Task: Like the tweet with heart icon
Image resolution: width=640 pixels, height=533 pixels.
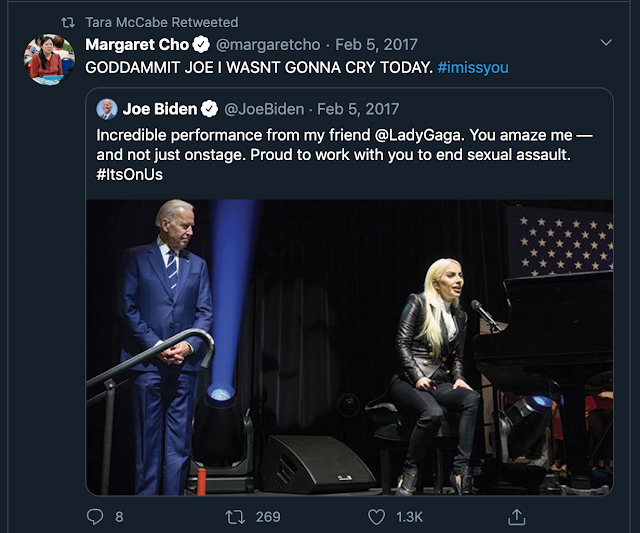Action: coord(376,517)
